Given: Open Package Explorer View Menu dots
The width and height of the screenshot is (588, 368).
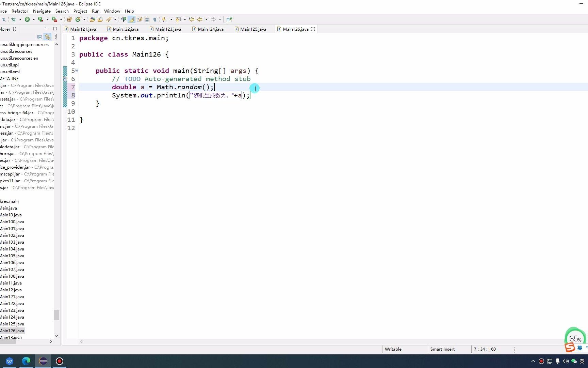Looking at the screenshot, I should (x=56, y=37).
